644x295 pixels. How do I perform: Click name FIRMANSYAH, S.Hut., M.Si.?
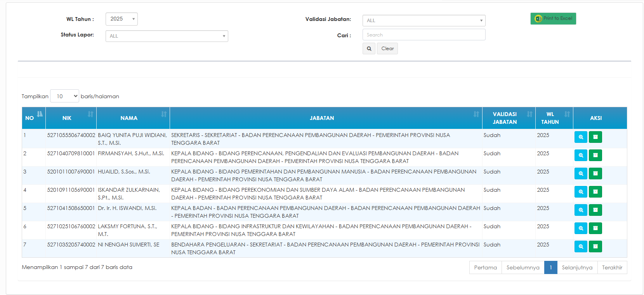(131, 153)
